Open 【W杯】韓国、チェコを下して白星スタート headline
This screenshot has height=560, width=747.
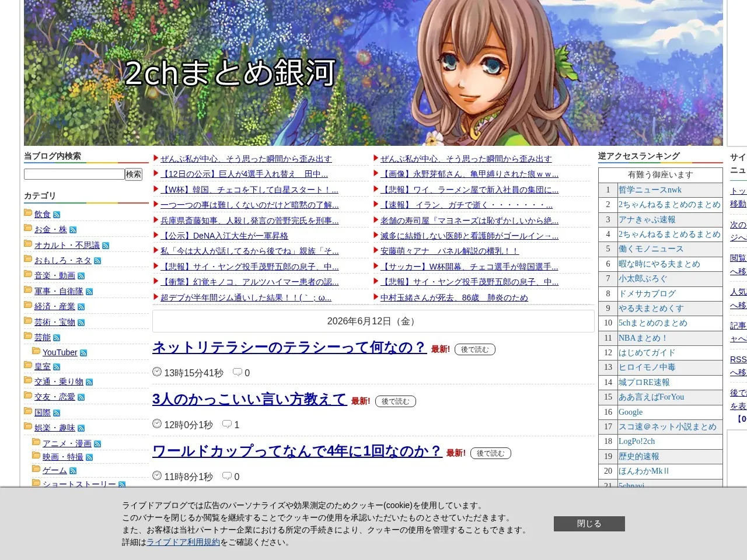coord(249,190)
